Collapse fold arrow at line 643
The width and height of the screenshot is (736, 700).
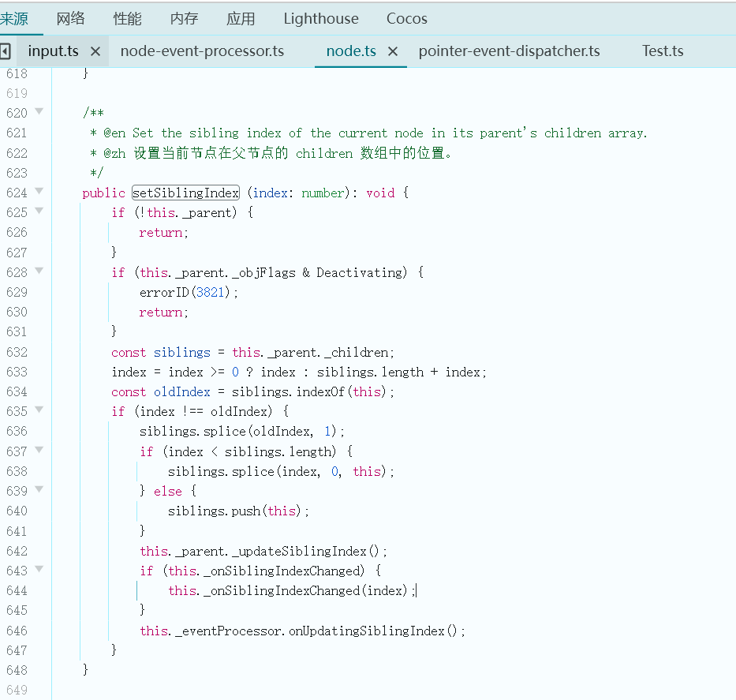pos(39,569)
